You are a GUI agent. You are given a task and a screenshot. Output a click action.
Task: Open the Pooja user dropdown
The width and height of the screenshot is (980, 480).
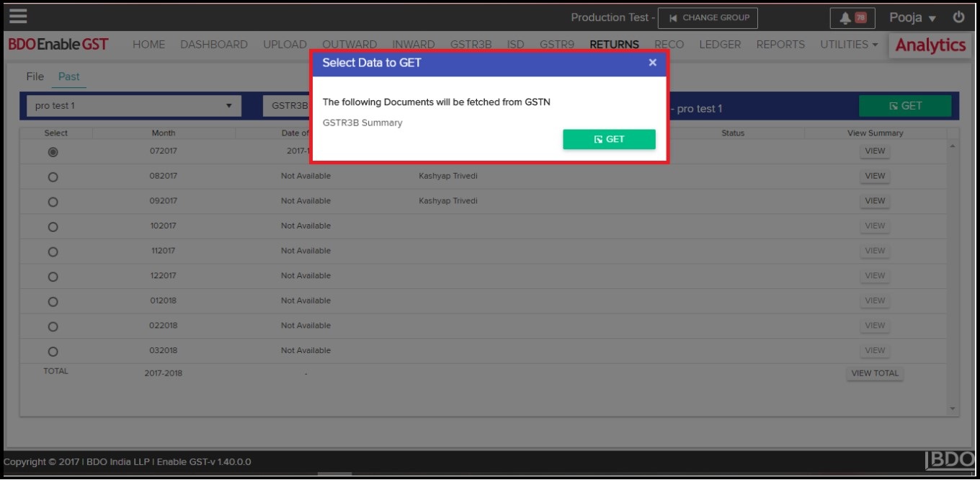(912, 18)
